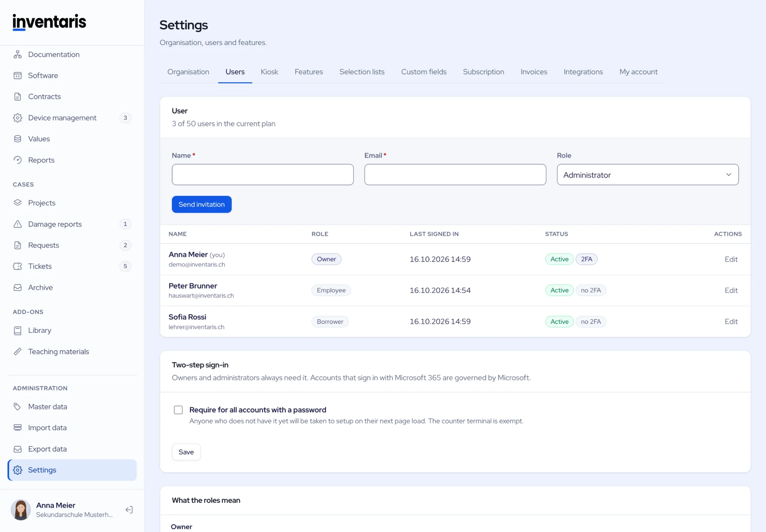The image size is (766, 532).
Task: Click Anna Meier's profile avatar
Action: coord(21,510)
